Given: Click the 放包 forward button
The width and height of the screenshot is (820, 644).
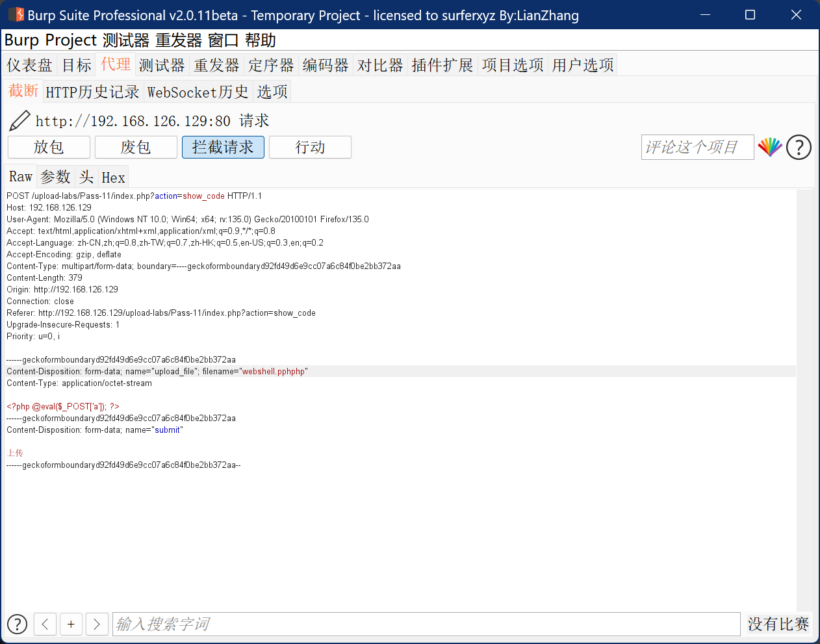Looking at the screenshot, I should [x=49, y=147].
